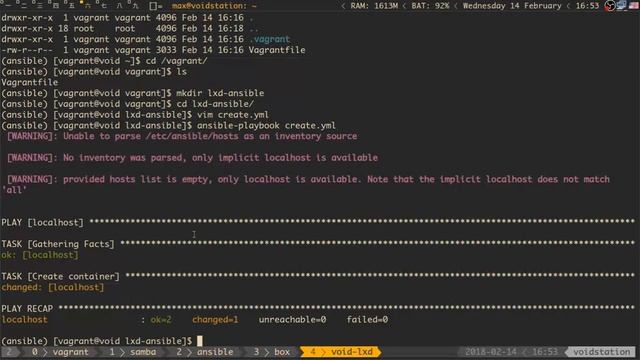Click the 'vim create.yml' command

click(233, 115)
